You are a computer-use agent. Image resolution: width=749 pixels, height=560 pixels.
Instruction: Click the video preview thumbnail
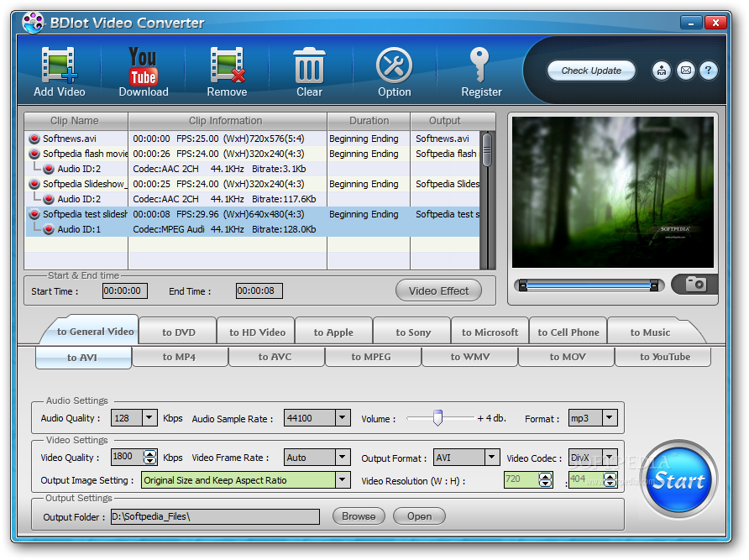point(613,192)
